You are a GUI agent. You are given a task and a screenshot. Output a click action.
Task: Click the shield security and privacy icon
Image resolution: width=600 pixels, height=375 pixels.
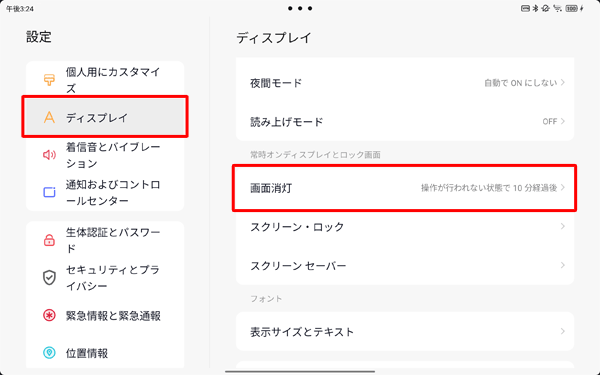[49, 278]
